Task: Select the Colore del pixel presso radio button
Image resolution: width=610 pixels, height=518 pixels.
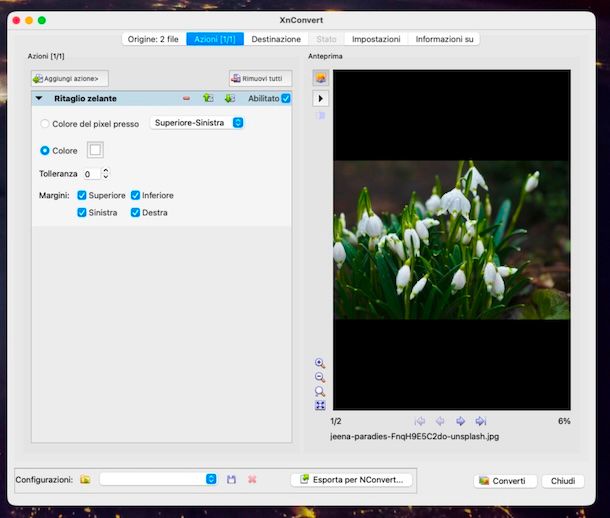Action: pos(45,124)
